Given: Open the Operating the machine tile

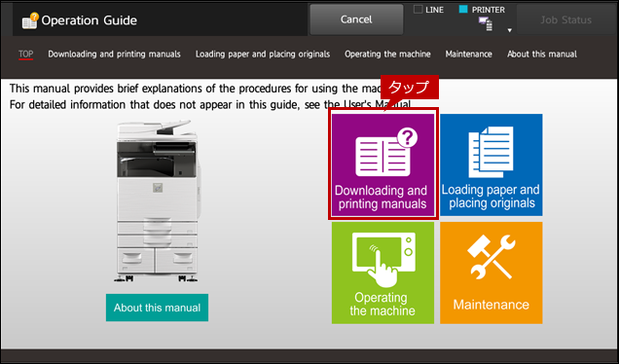Looking at the screenshot, I should click(x=382, y=273).
